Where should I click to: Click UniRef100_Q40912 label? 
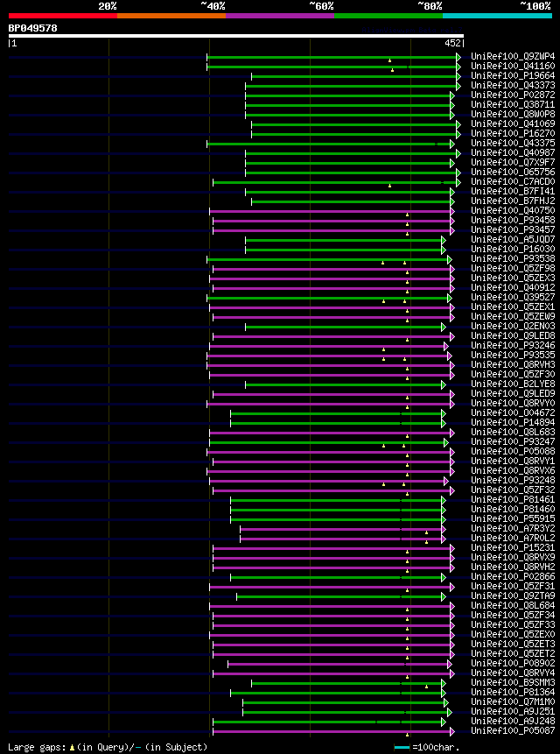pyautogui.click(x=513, y=287)
